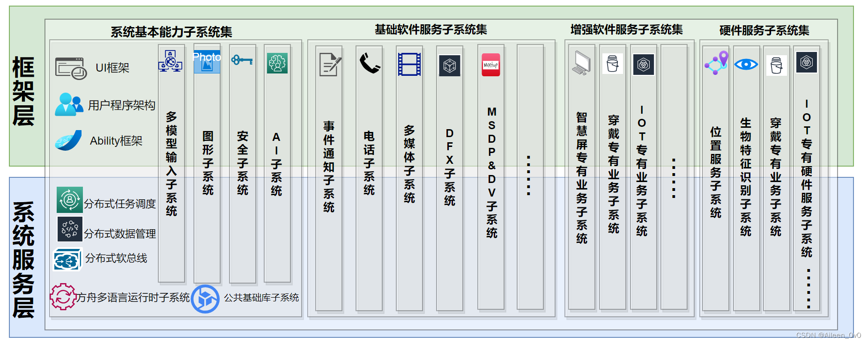Click the vertical IOT专有硬件服务子系统 label
The width and height of the screenshot is (868, 343).
(x=807, y=178)
